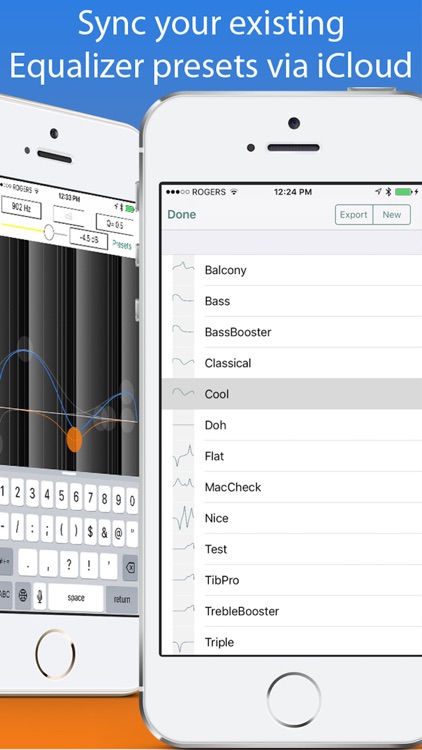Tap the New preset button
The width and height of the screenshot is (422, 750).
[391, 215]
